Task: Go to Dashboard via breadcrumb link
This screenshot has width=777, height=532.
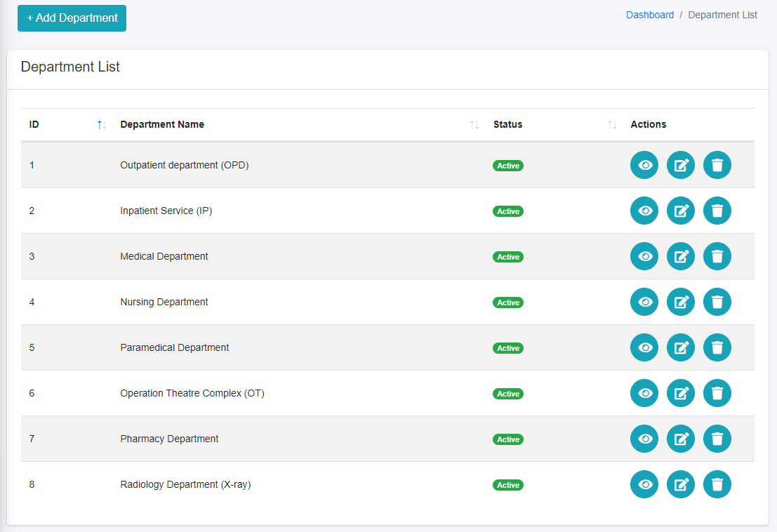Action: click(x=649, y=15)
